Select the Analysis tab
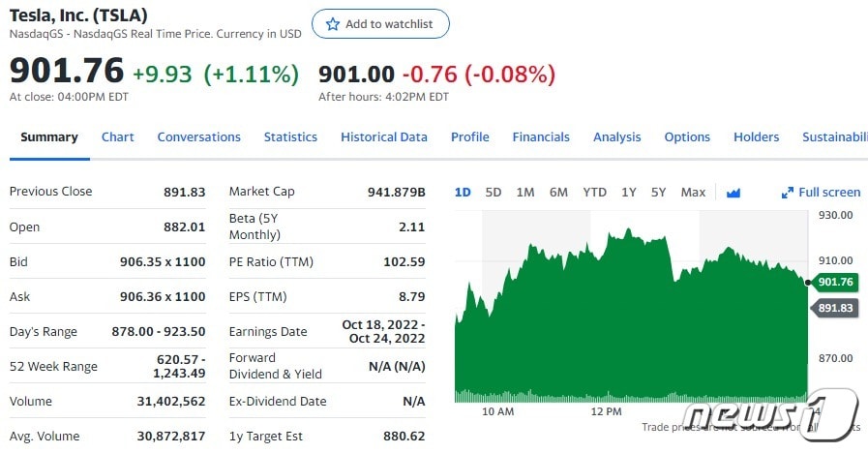 616,137
